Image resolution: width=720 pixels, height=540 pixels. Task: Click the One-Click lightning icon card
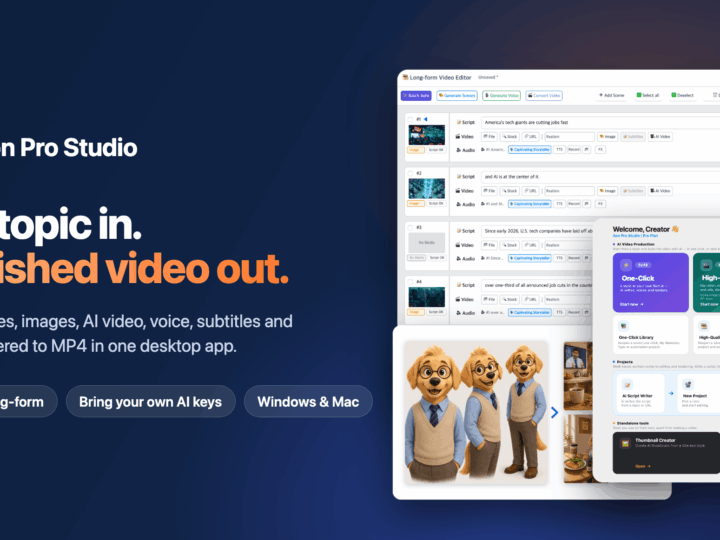click(x=651, y=282)
